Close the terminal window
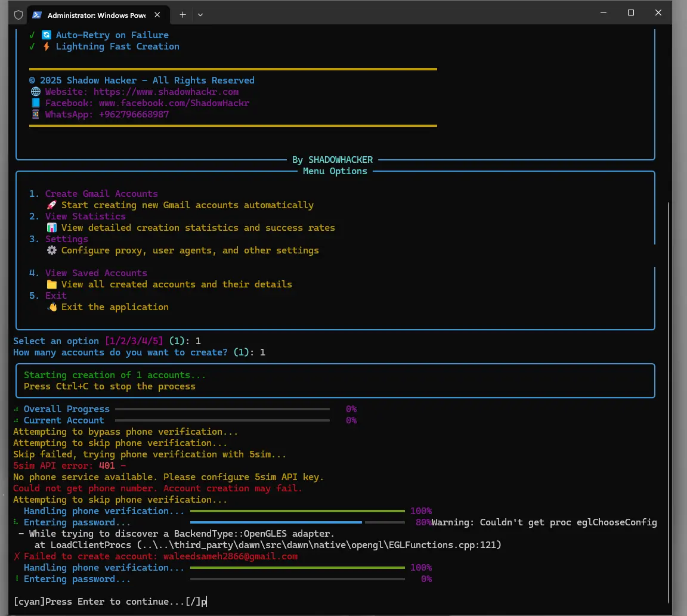This screenshot has width=687, height=616. pos(658,13)
